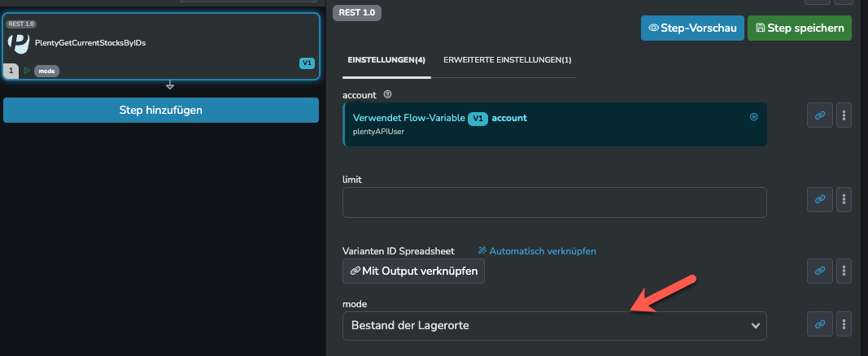868x356 pixels.
Task: Click the link icon beside the limit field
Action: pos(819,198)
